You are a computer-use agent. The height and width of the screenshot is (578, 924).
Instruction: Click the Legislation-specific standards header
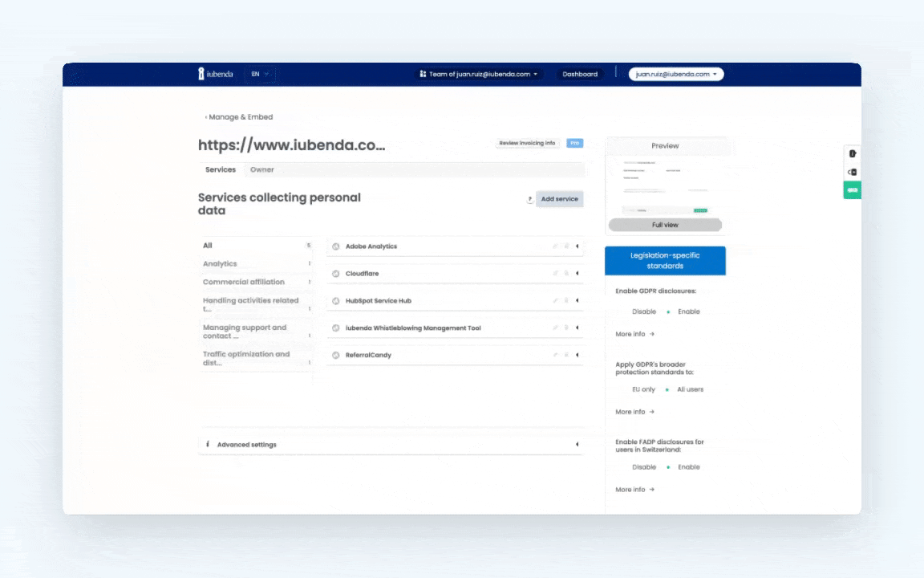coord(665,261)
